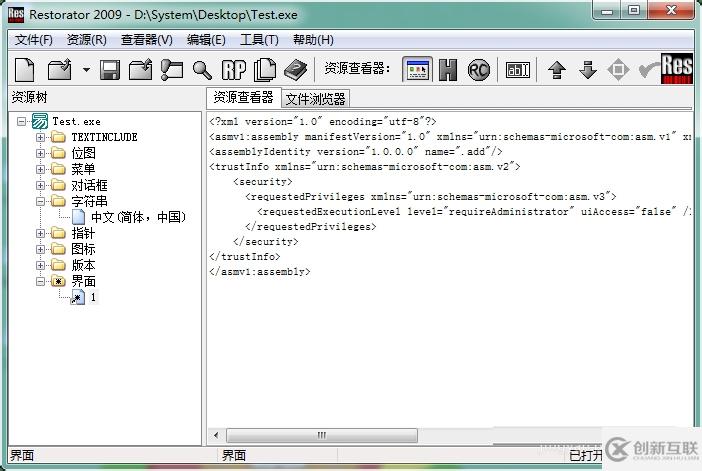The height and width of the screenshot is (471, 702).
Task: Switch to Hex view H icon
Action: tap(448, 70)
